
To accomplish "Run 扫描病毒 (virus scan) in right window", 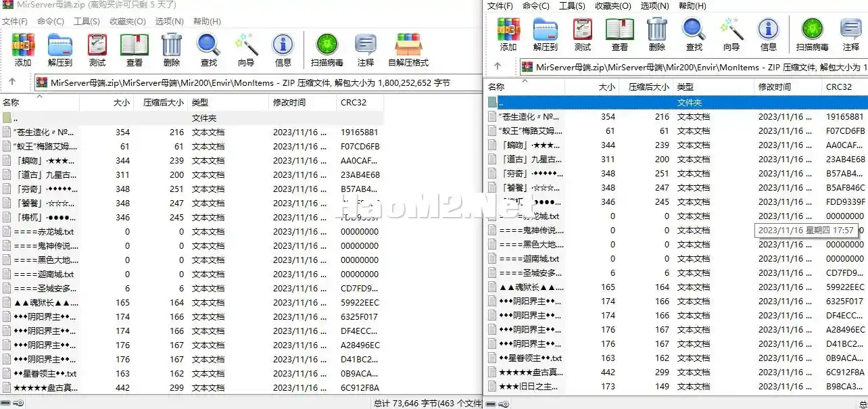I will [x=813, y=34].
